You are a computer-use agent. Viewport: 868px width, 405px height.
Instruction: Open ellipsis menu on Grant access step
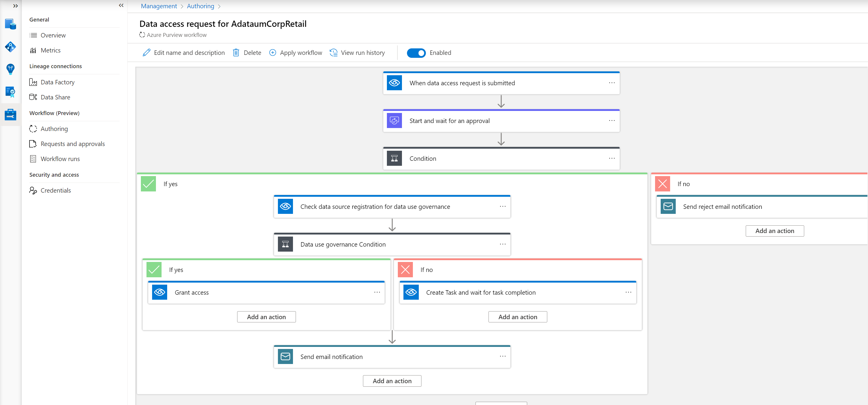coord(377,292)
